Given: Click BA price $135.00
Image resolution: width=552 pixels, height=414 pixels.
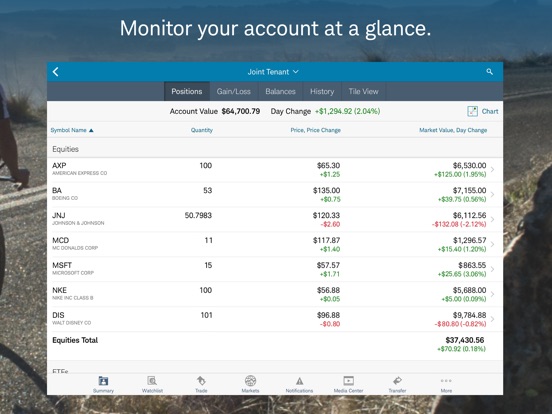Looking at the screenshot, I should 326,190.
